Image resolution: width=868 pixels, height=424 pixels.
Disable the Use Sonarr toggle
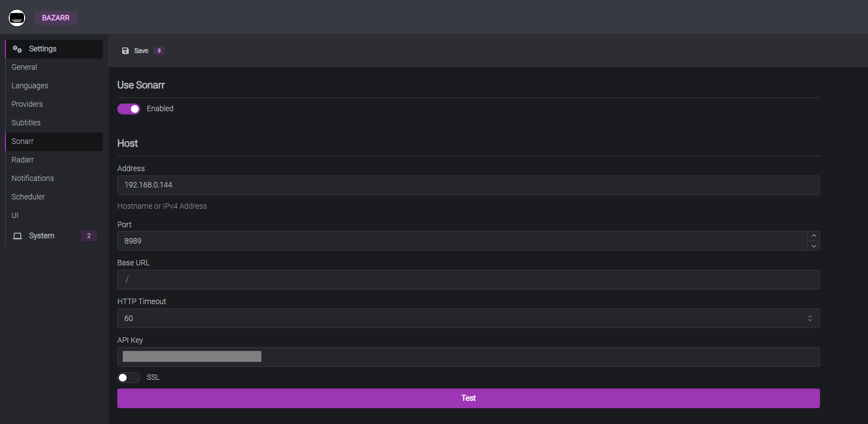click(128, 108)
